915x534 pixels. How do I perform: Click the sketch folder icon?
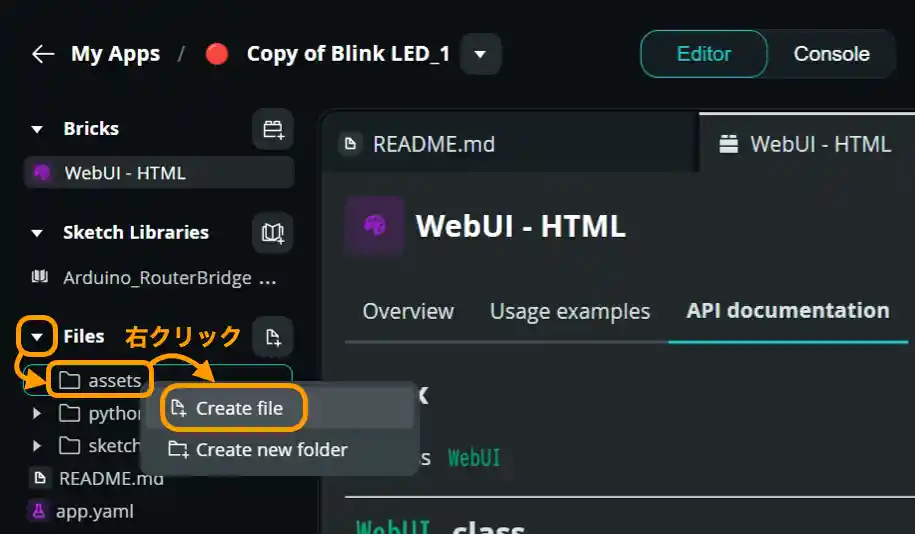69,446
